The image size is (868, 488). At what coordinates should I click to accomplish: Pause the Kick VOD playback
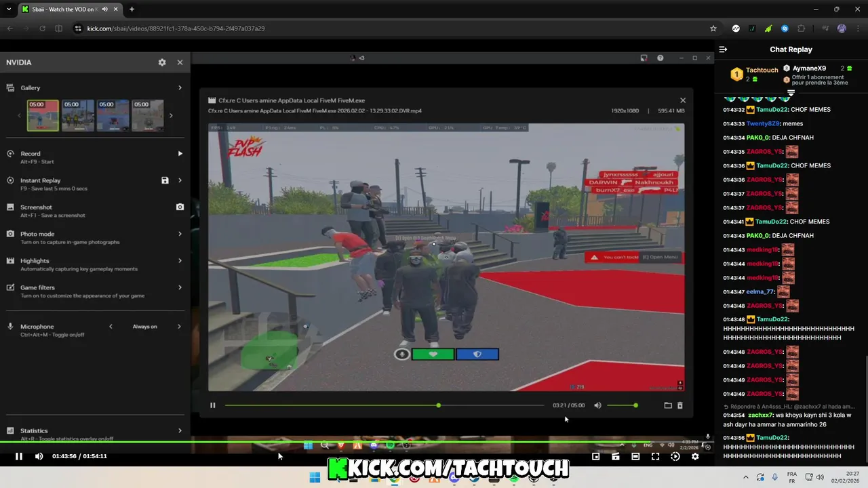[x=19, y=456]
